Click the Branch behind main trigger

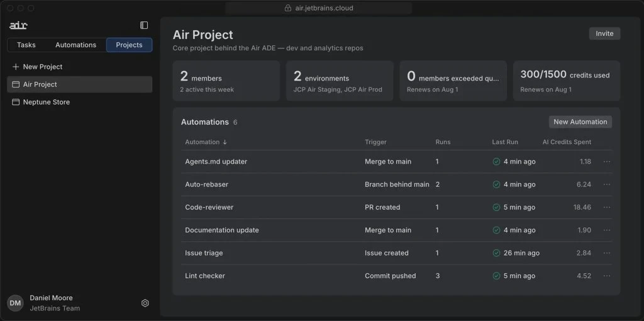click(397, 184)
